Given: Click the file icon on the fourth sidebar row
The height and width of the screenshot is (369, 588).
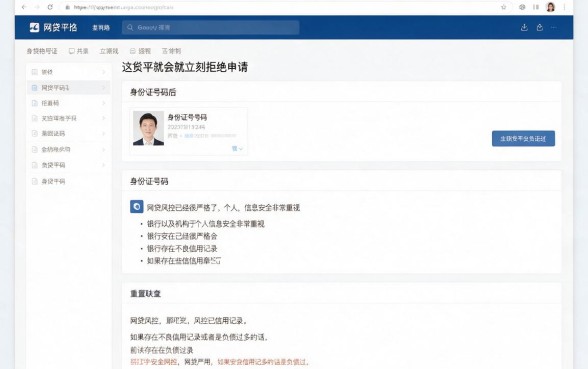Looking at the screenshot, I should point(34,118).
